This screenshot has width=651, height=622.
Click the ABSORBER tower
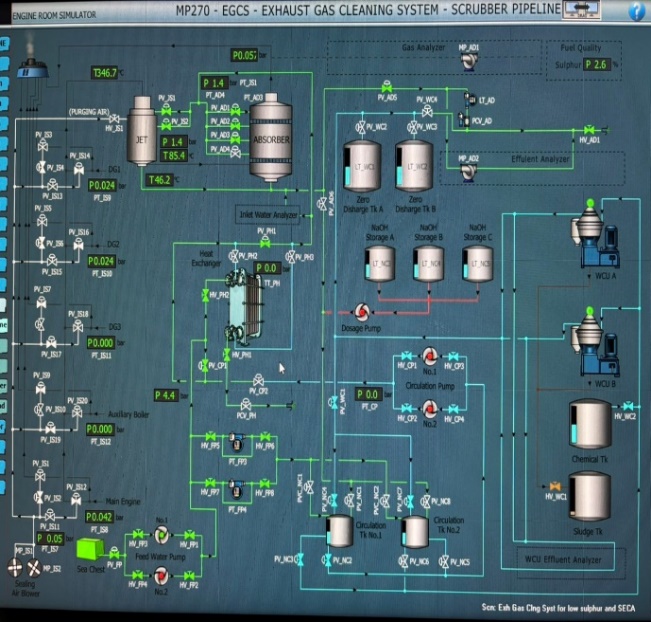(270, 139)
